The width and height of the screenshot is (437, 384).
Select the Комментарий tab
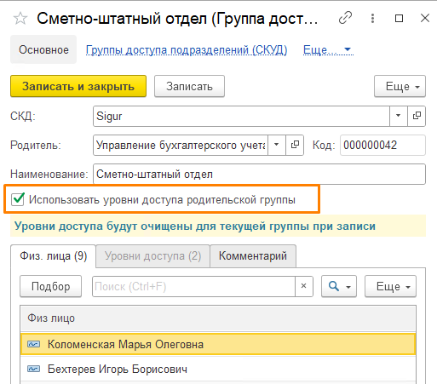[x=253, y=256]
